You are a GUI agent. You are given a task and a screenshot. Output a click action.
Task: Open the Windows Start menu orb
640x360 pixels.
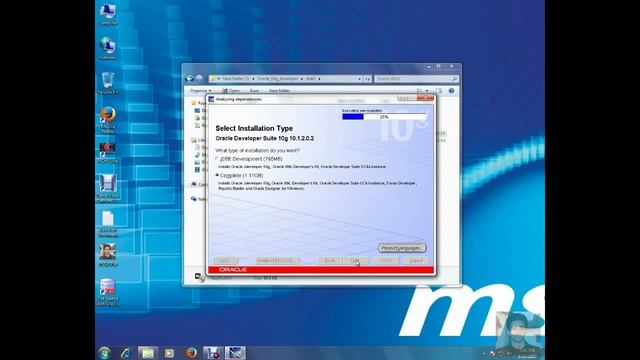point(104,353)
